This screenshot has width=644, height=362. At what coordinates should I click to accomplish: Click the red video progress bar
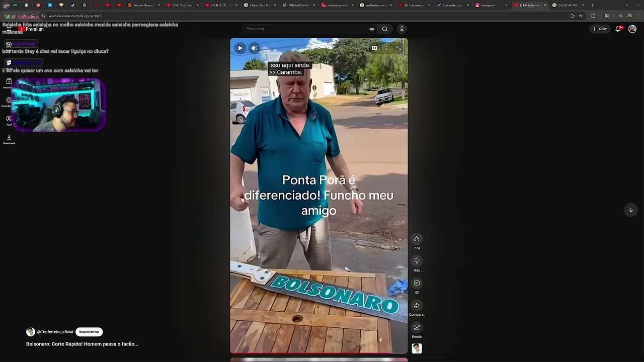pyautogui.click(x=319, y=353)
